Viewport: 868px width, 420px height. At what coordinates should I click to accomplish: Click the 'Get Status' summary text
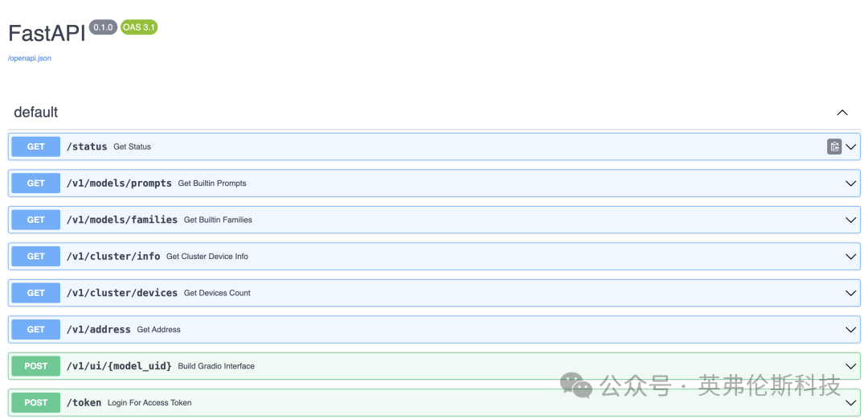(133, 146)
